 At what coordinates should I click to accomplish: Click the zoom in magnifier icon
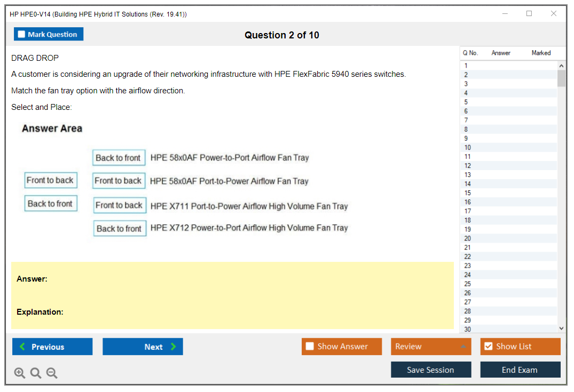coord(20,373)
